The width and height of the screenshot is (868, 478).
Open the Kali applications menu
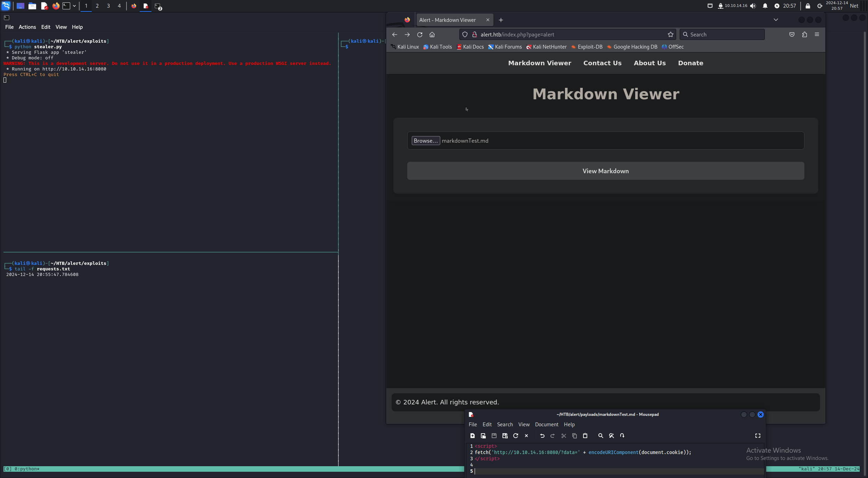tap(6, 6)
